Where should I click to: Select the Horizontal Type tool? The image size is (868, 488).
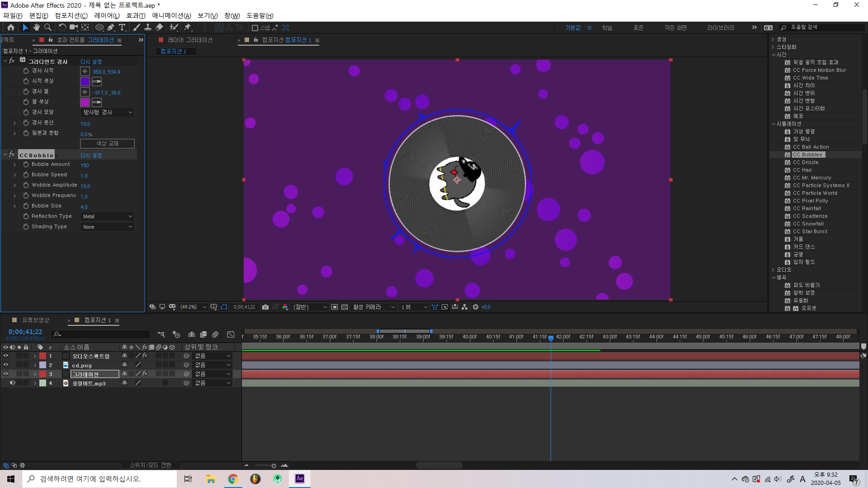[x=122, y=28]
